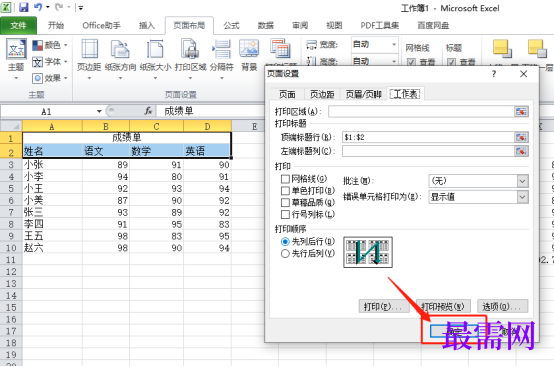Click the fx insert function icon
The width and height of the screenshot is (554, 367).
coord(148,111)
